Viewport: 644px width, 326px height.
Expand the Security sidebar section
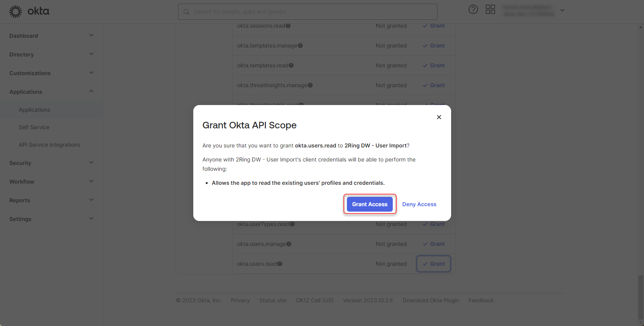[91, 163]
